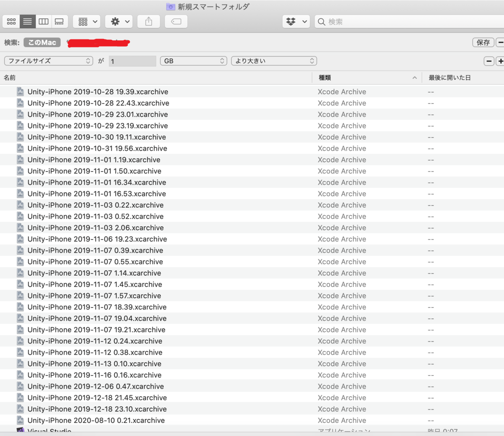This screenshot has height=436, width=504.
Task: Click icon of Unity-iPhone 2019-12-06 0.47.xcarchive
Action: (20, 386)
